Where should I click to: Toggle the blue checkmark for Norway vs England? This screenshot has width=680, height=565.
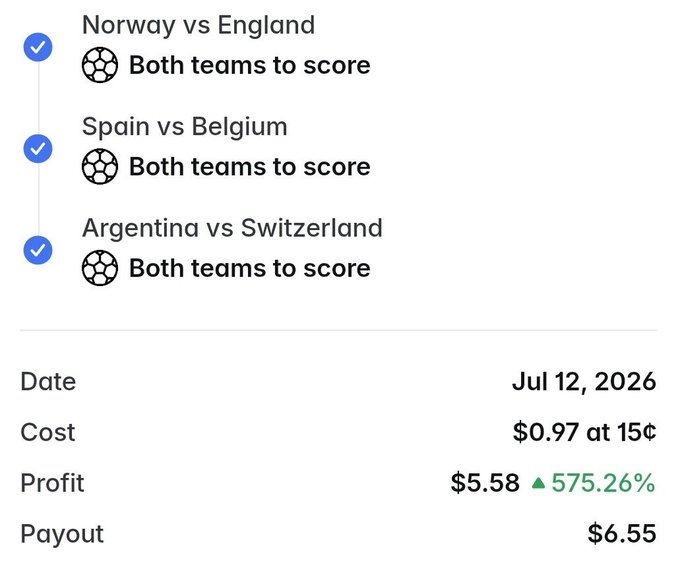click(x=38, y=47)
